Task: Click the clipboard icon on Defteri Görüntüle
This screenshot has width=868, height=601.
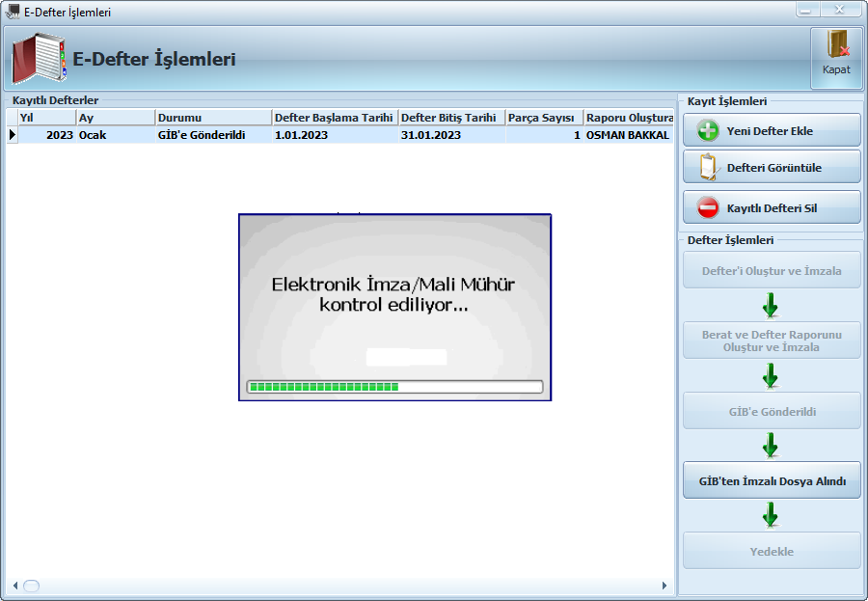Action: tap(709, 167)
